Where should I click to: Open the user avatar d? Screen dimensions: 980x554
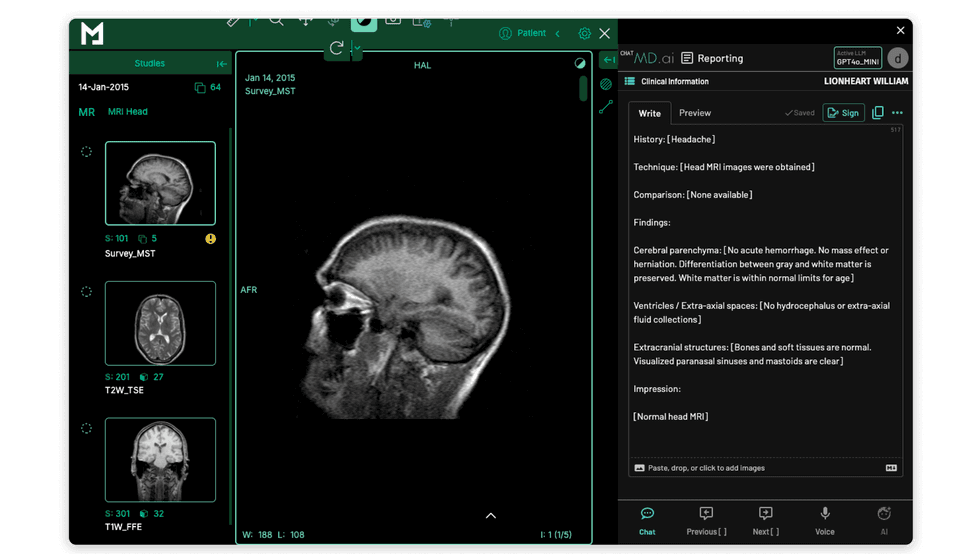click(898, 58)
